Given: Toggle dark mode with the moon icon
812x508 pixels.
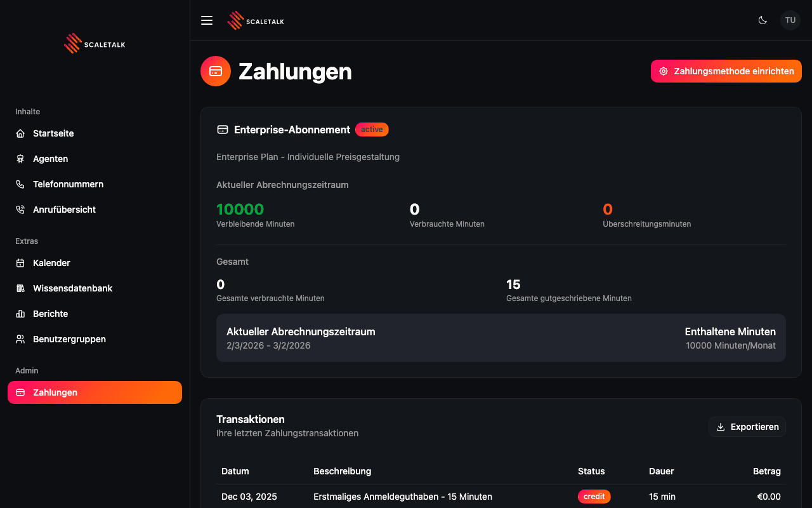Looking at the screenshot, I should 763,20.
